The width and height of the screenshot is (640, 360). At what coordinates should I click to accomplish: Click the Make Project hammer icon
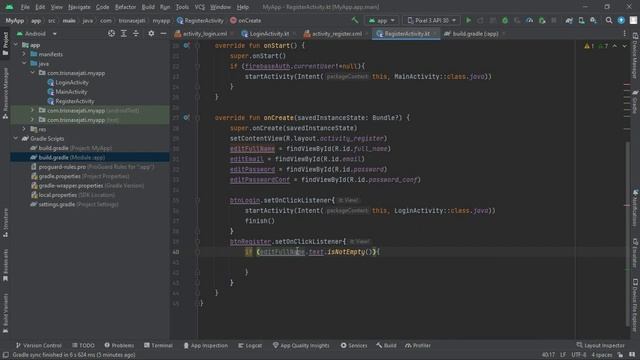click(355, 20)
